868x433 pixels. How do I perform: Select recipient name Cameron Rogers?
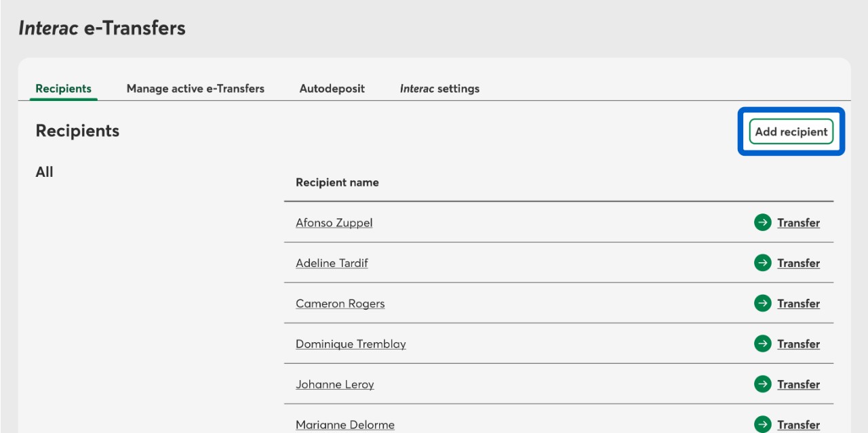point(340,304)
